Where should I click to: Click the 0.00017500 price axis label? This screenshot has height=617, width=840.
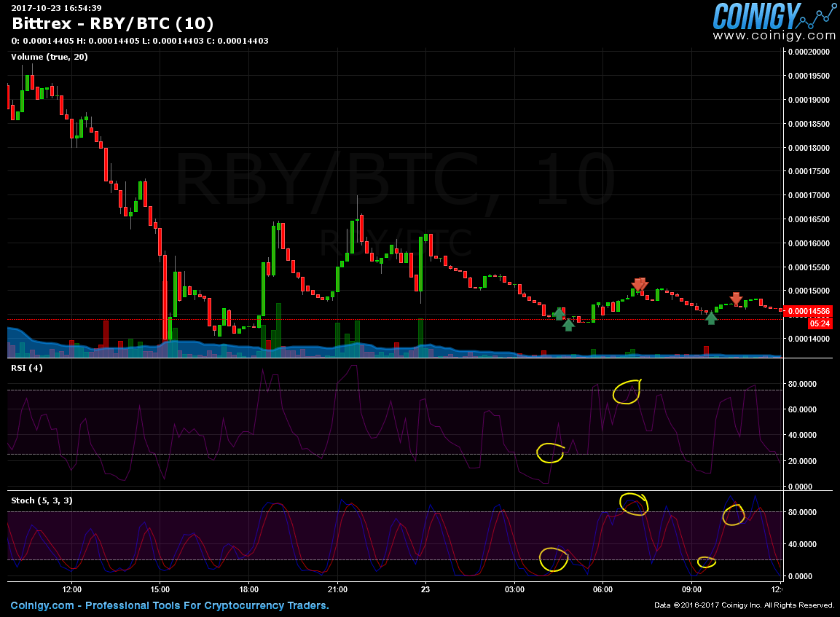pyautogui.click(x=809, y=171)
